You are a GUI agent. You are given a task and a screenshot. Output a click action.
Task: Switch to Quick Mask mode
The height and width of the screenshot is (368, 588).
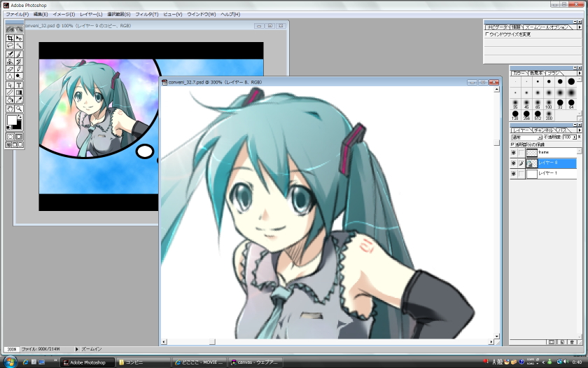[19, 137]
